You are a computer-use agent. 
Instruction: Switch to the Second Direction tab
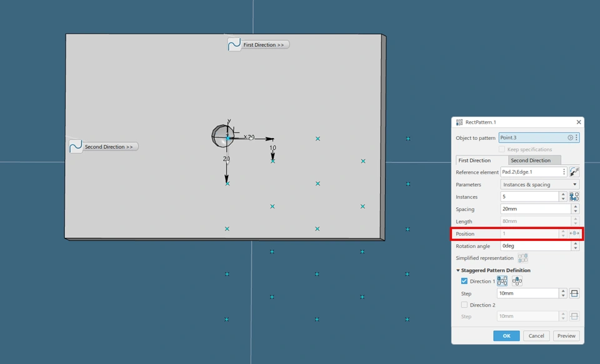531,160
